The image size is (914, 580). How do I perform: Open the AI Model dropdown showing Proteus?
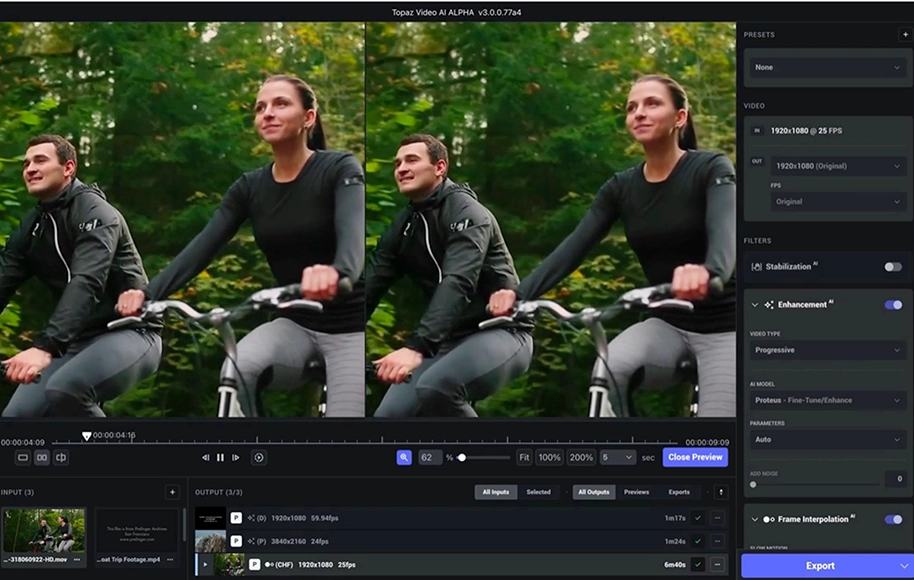tap(825, 400)
